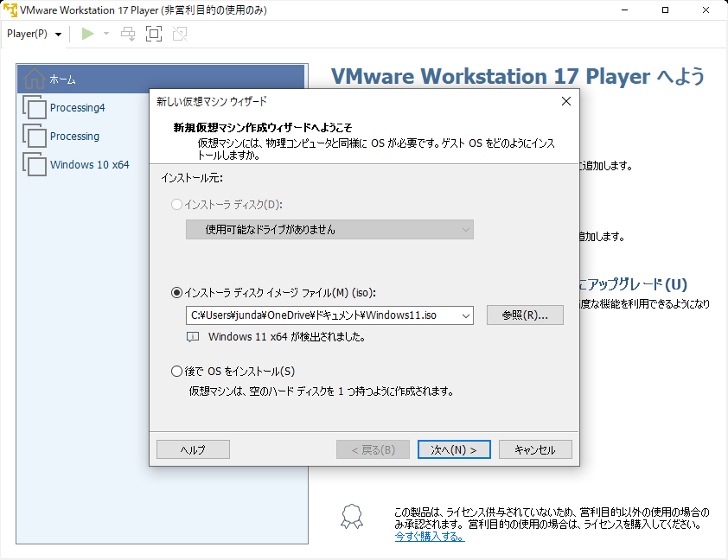This screenshot has height=560, width=728.
Task: Expand the power options arrow beside play
Action: pos(106,34)
